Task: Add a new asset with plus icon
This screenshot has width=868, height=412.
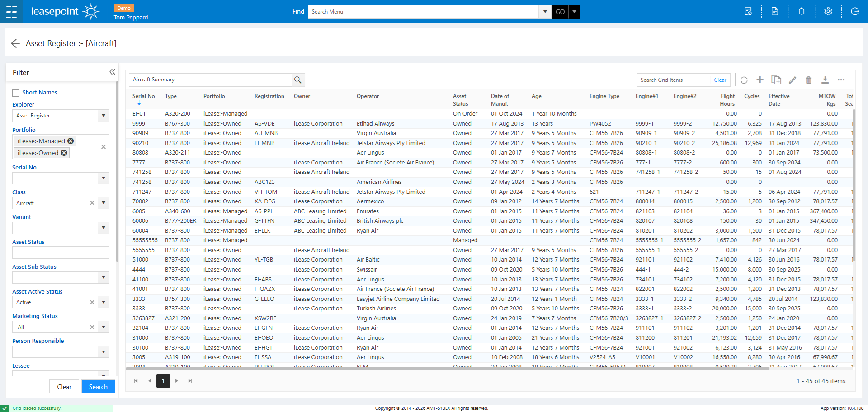Action: click(760, 80)
